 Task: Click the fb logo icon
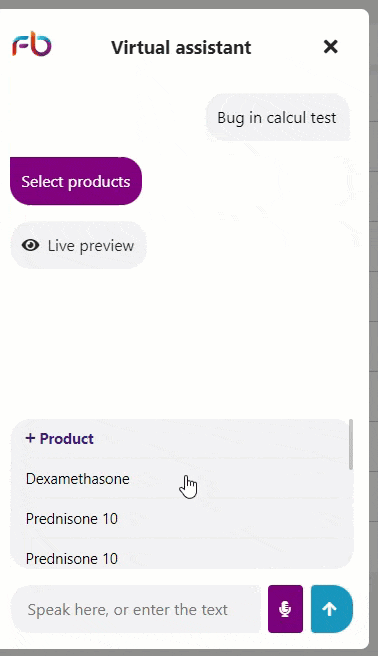(x=32, y=44)
